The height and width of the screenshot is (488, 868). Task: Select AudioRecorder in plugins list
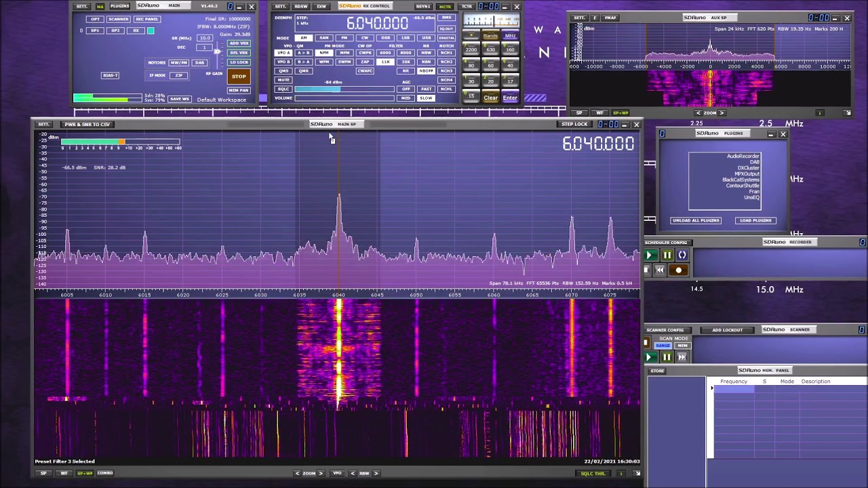click(x=743, y=156)
